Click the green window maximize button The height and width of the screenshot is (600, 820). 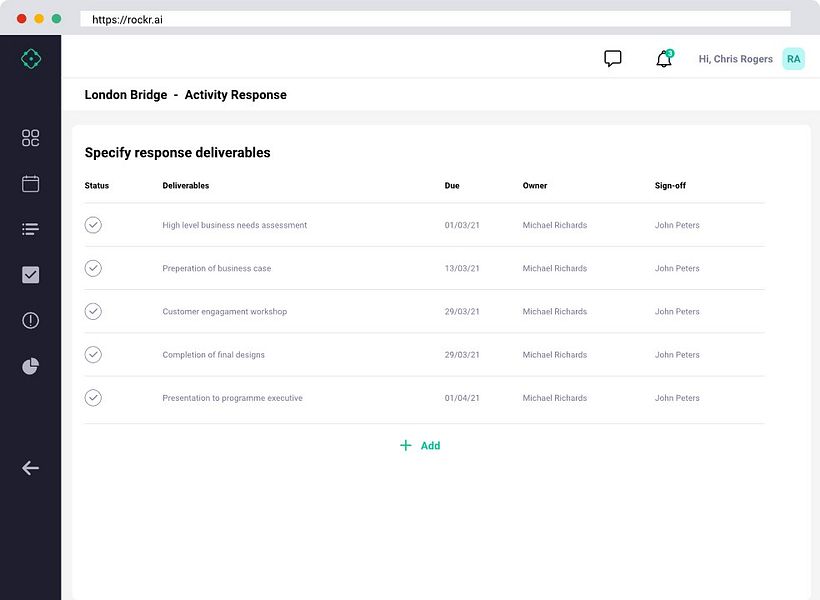click(x=56, y=19)
